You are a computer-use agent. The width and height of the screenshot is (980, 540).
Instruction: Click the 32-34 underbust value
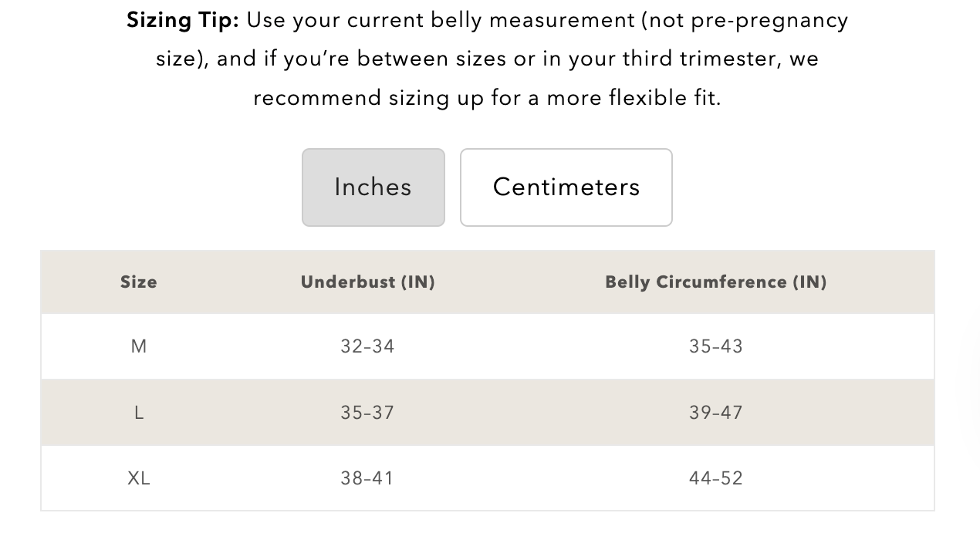click(368, 346)
